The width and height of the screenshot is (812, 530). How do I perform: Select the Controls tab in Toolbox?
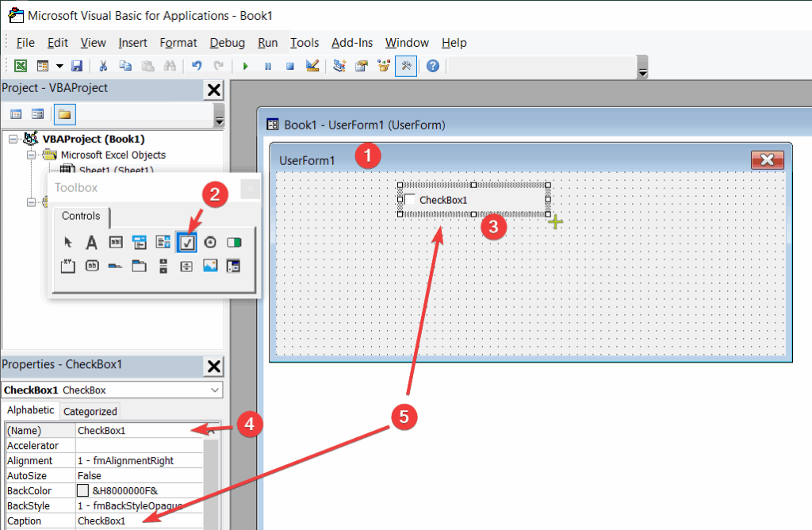[81, 216]
